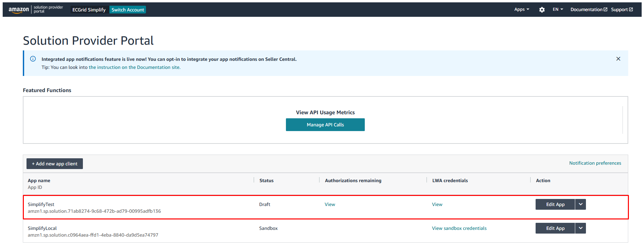Open the settings gear icon
The width and height of the screenshot is (644, 245).
coord(542,10)
